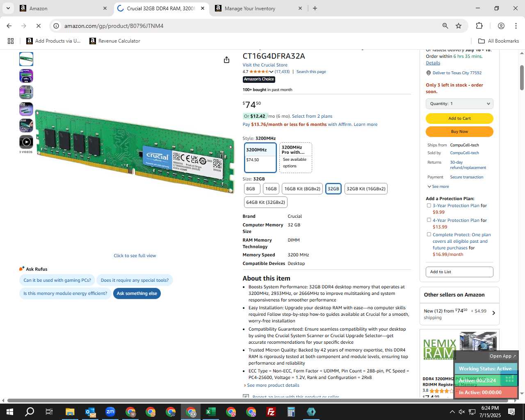Open the browser extensions puzzle icon
The height and width of the screenshot is (420, 525).
click(479, 26)
